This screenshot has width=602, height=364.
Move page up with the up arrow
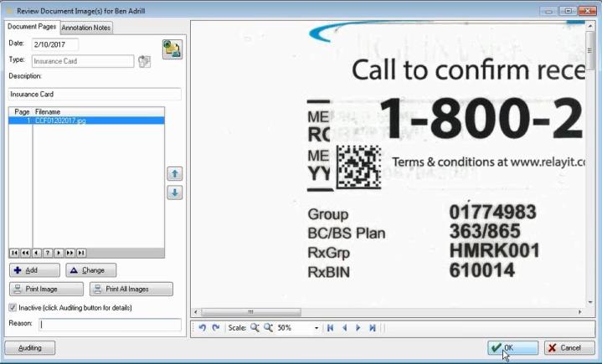[x=175, y=174]
